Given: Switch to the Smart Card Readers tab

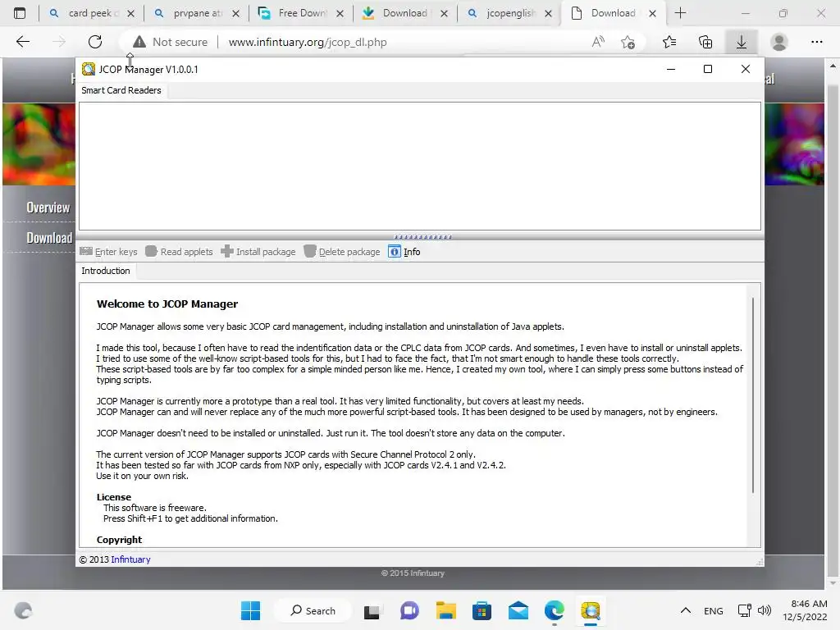Looking at the screenshot, I should 121,90.
